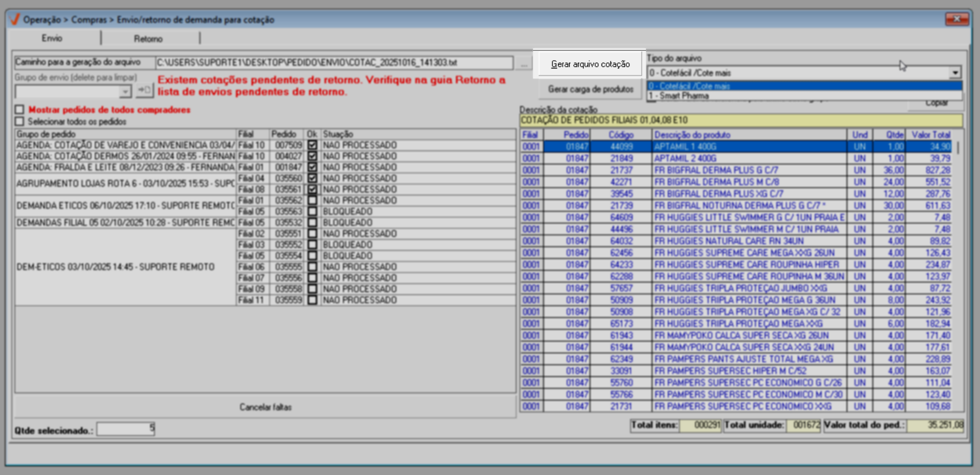Click the browse (...) file path button
980x475 pixels.
pyautogui.click(x=524, y=63)
